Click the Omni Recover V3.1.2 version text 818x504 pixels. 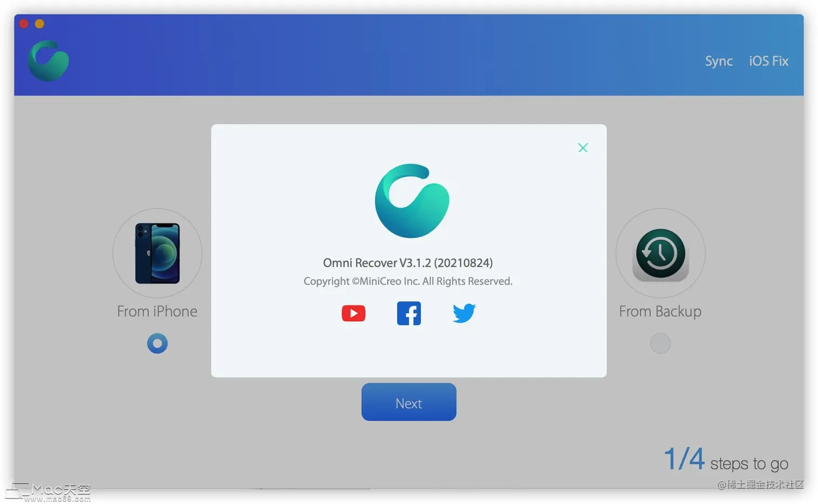pos(408,263)
